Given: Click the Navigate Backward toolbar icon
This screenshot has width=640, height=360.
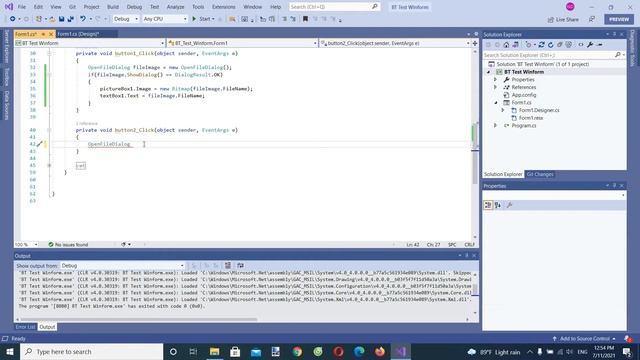Looking at the screenshot, I should click(13, 19).
